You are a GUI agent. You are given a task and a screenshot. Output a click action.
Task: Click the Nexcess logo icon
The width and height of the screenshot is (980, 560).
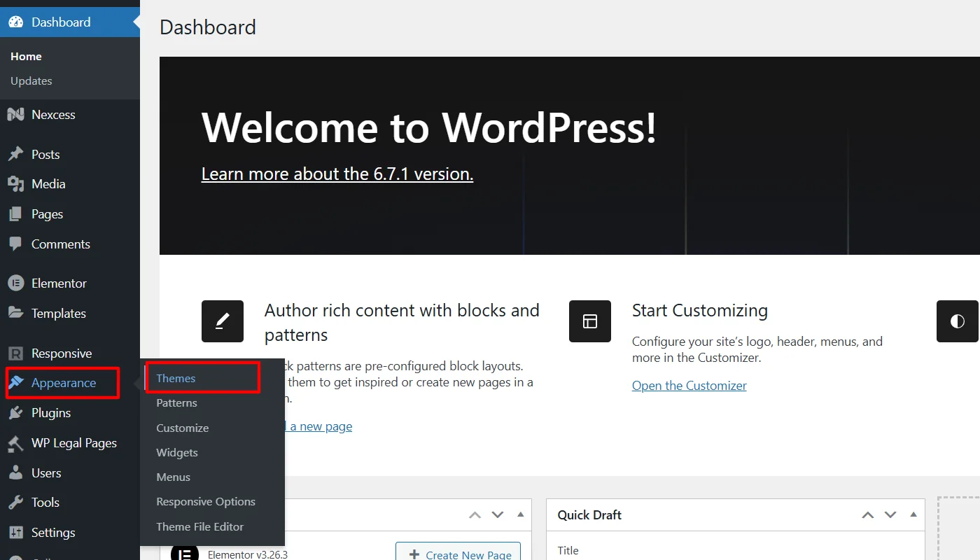pos(15,115)
